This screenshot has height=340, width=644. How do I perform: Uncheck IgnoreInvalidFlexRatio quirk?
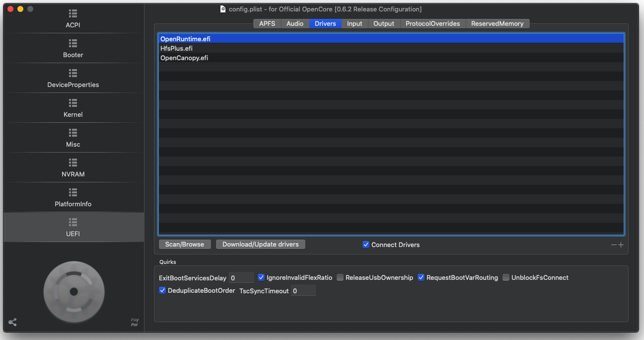click(261, 277)
